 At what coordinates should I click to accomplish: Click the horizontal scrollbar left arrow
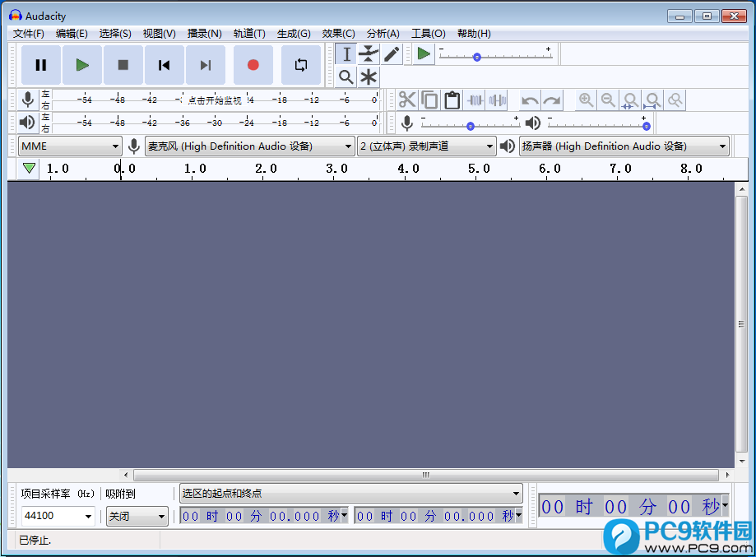pyautogui.click(x=126, y=475)
